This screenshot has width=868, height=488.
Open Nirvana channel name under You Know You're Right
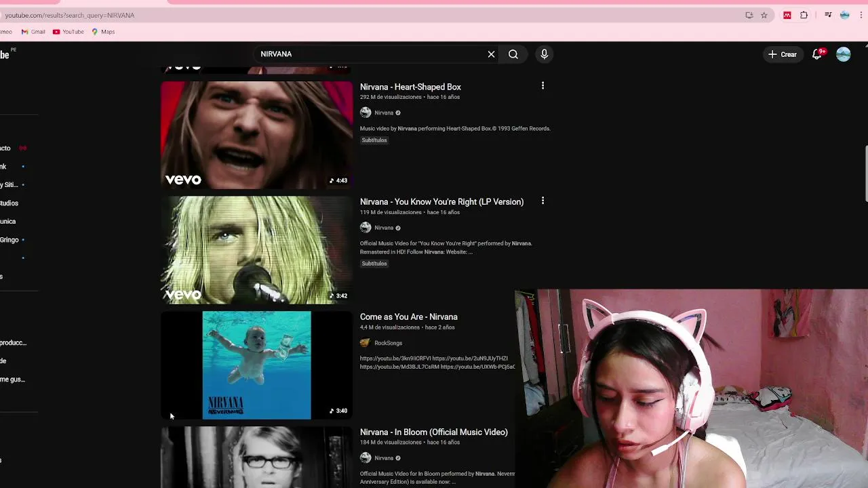384,228
